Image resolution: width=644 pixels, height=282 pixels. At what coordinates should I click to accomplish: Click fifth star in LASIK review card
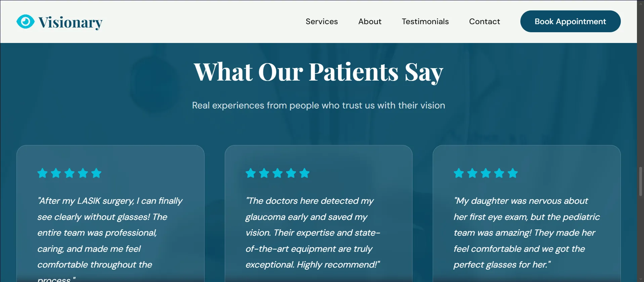(x=96, y=173)
